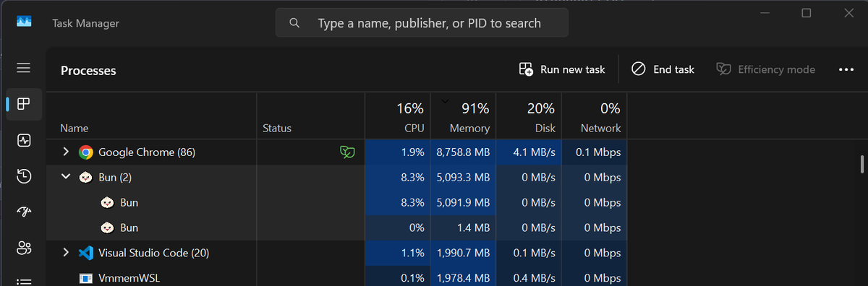This screenshot has height=286, width=868.
Task: Sort by the Network column header
Action: 594,116
